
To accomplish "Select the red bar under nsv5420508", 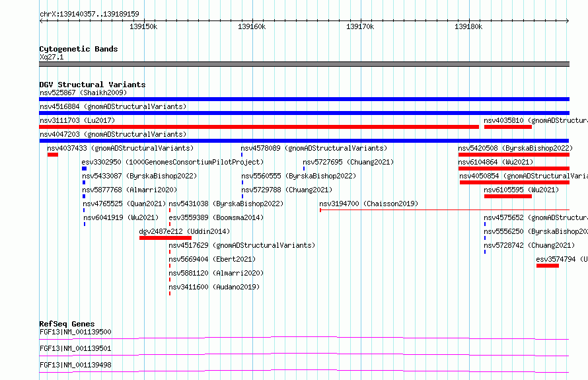I will coord(514,155).
